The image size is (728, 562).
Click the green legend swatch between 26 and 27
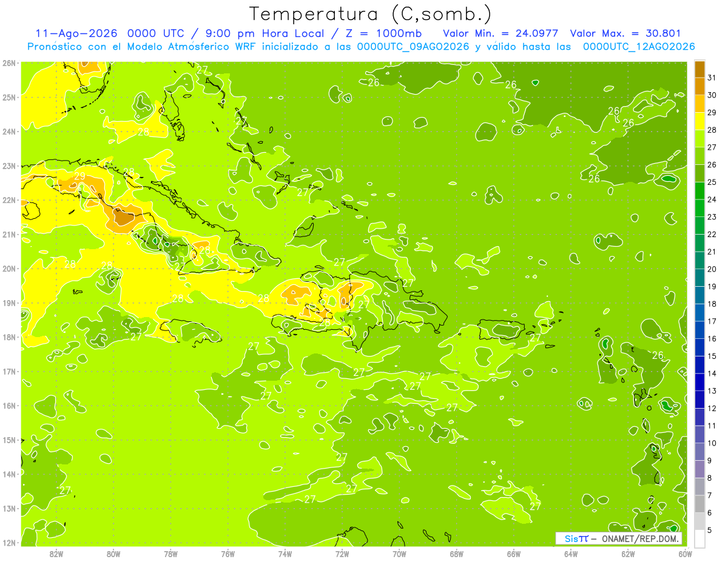click(699, 156)
